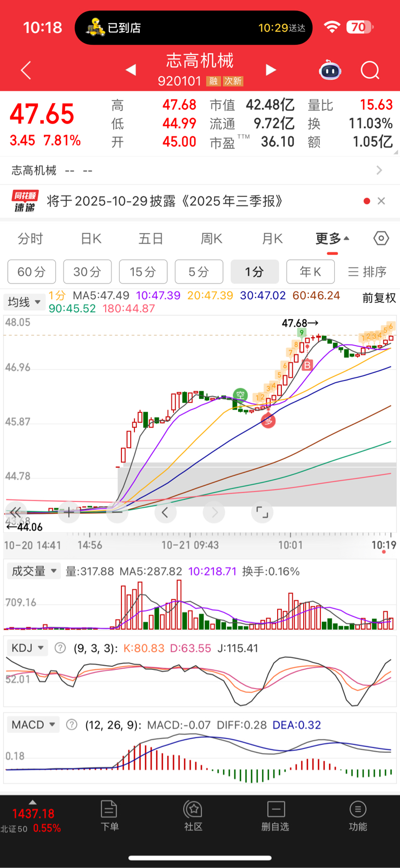Go to previous stock with left triangle

click(x=131, y=70)
